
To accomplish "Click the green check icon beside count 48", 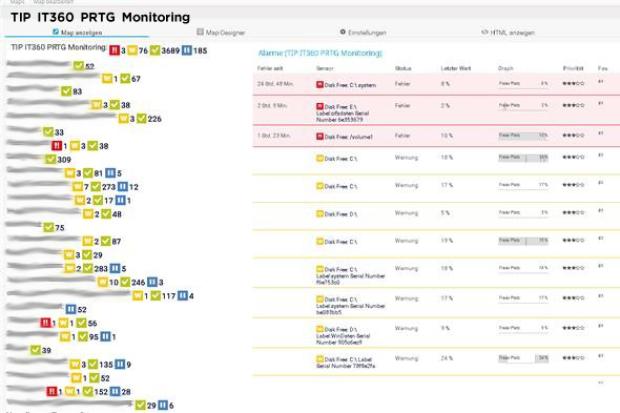I will [x=106, y=214].
